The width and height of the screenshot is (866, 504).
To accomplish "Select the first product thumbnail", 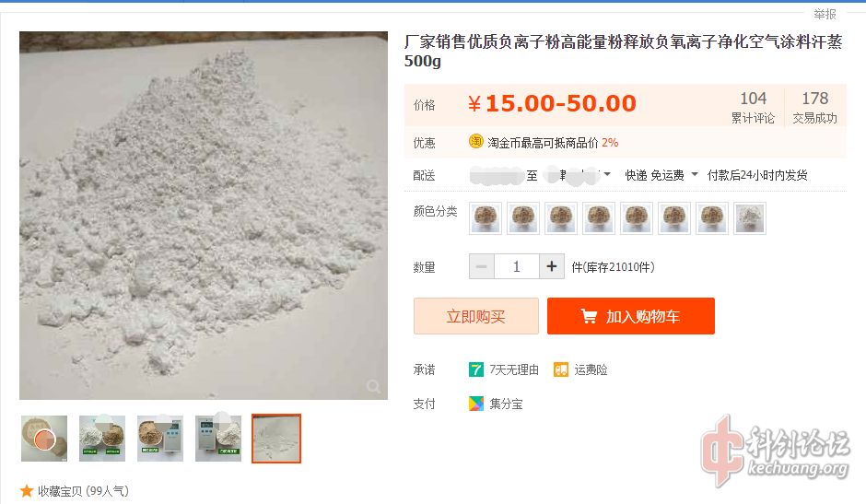I will [44, 439].
